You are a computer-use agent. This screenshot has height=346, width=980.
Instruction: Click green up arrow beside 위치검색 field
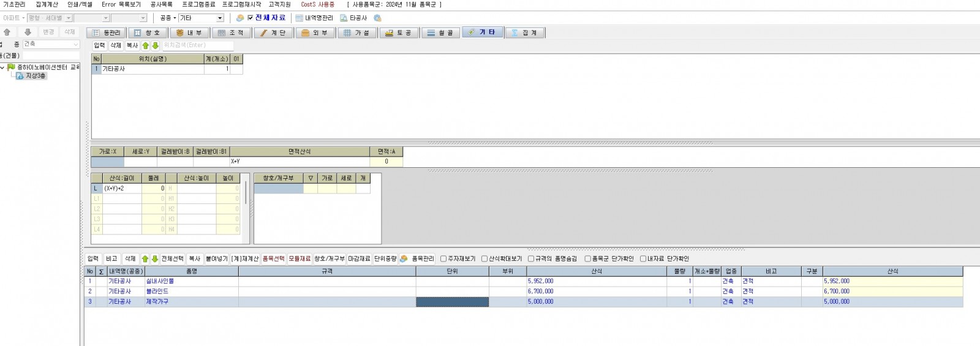(x=146, y=45)
